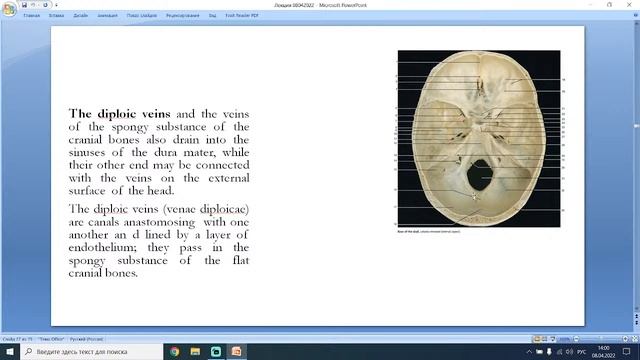The image size is (640, 360).
Task: Open network status tray icon
Action: [560, 351]
